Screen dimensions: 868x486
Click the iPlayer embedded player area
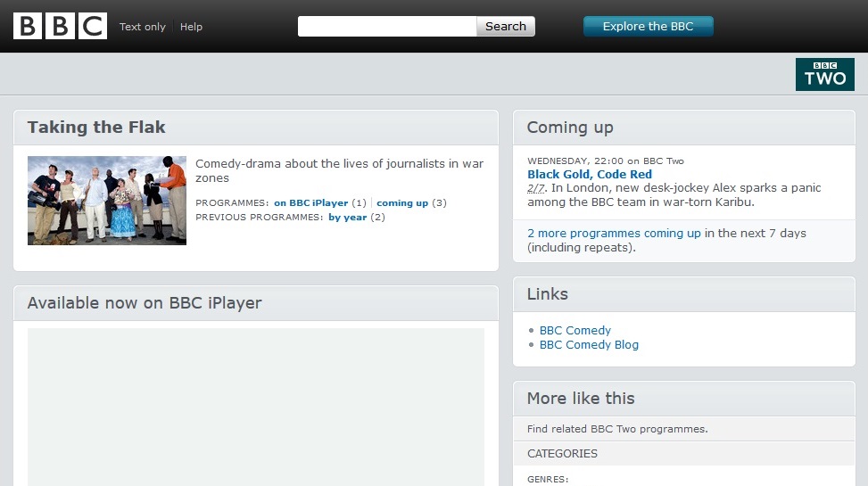coord(256,407)
